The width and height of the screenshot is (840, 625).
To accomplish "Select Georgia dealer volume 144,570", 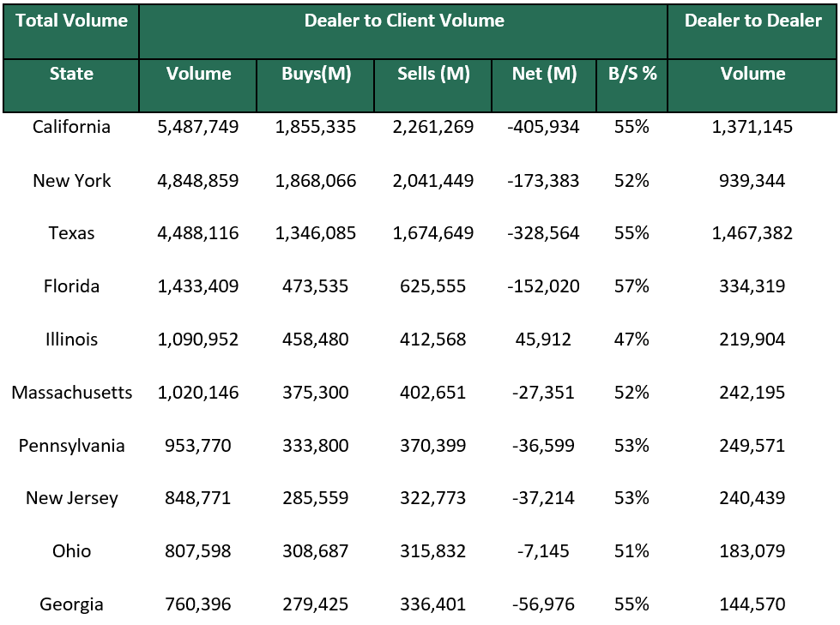I will pos(752,604).
